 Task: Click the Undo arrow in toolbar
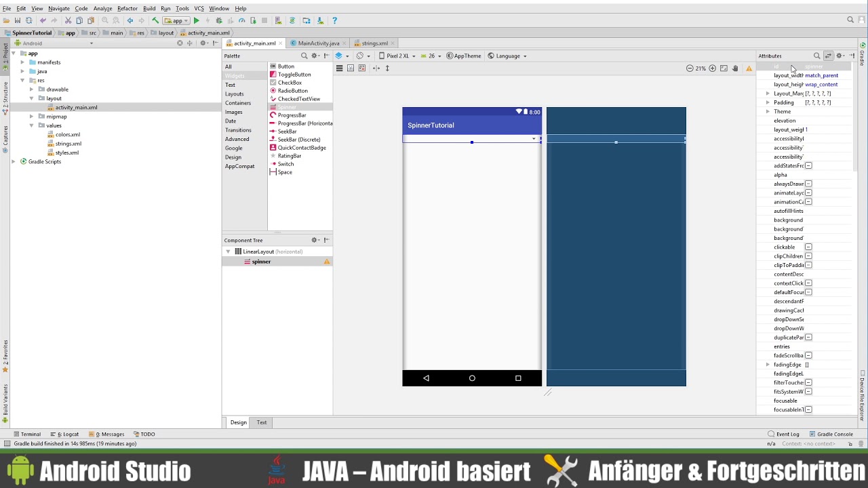pos(43,20)
